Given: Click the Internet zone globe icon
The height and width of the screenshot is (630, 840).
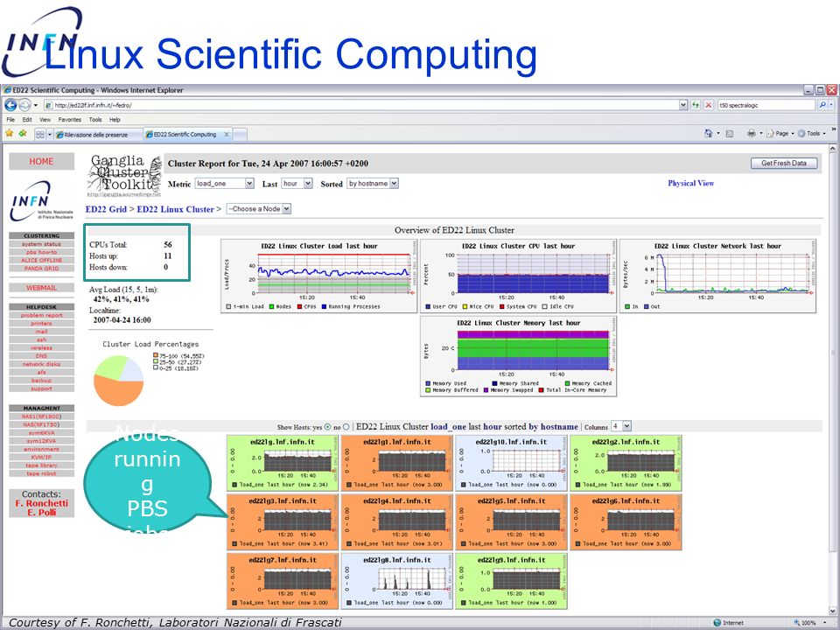Looking at the screenshot, I should 717,622.
